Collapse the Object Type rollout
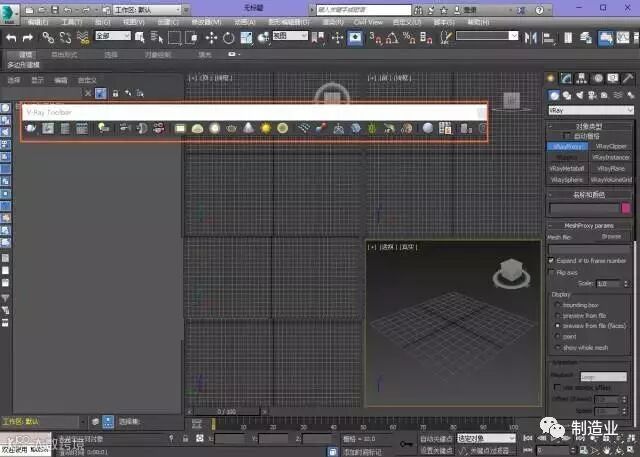640x457 pixels. (551, 126)
